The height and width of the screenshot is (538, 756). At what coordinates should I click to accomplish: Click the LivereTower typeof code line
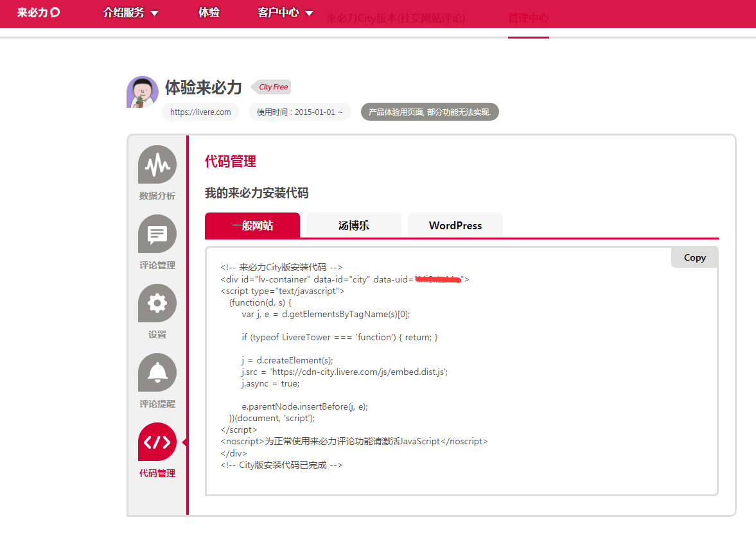pos(339,337)
